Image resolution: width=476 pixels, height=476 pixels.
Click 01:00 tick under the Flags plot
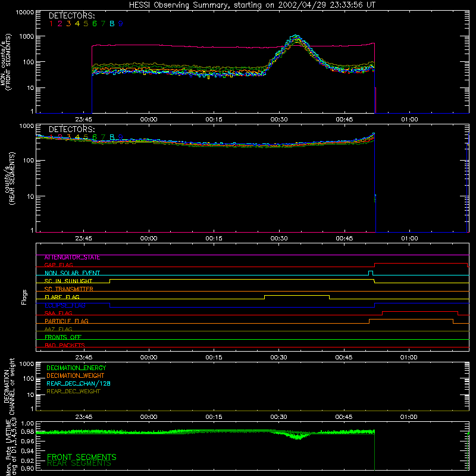[409, 358]
